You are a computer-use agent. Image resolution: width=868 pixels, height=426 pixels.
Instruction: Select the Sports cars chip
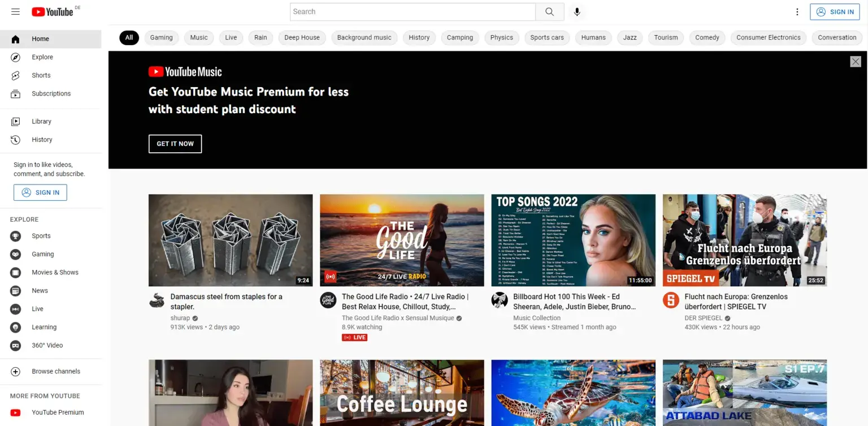(547, 37)
